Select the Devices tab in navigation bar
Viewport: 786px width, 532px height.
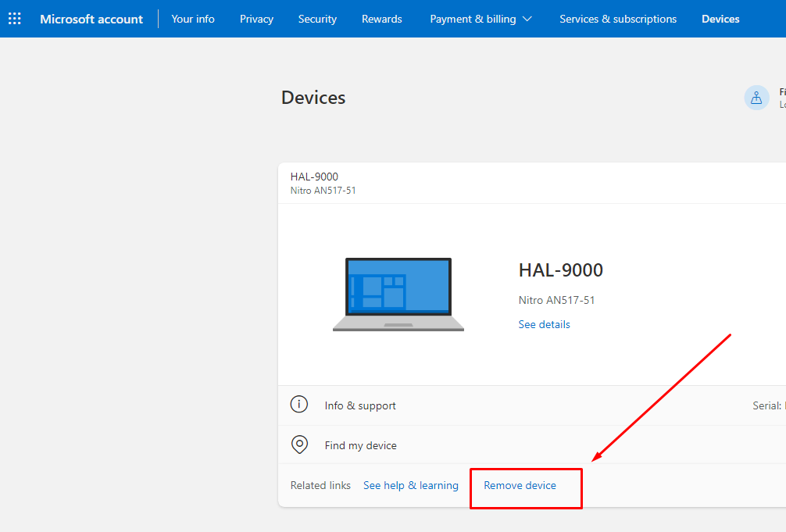pyautogui.click(x=720, y=19)
